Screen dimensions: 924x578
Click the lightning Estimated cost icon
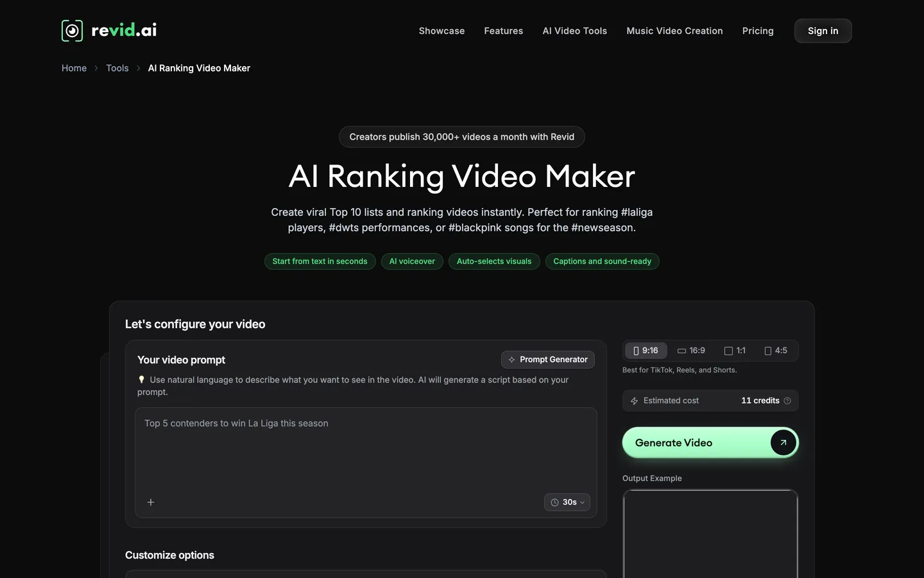634,401
